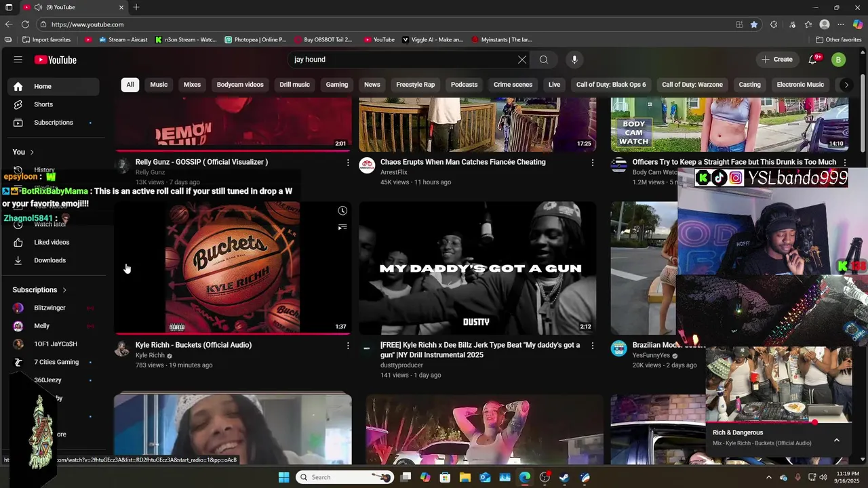Open Relly Gunz - GOSSIP video title

201,162
